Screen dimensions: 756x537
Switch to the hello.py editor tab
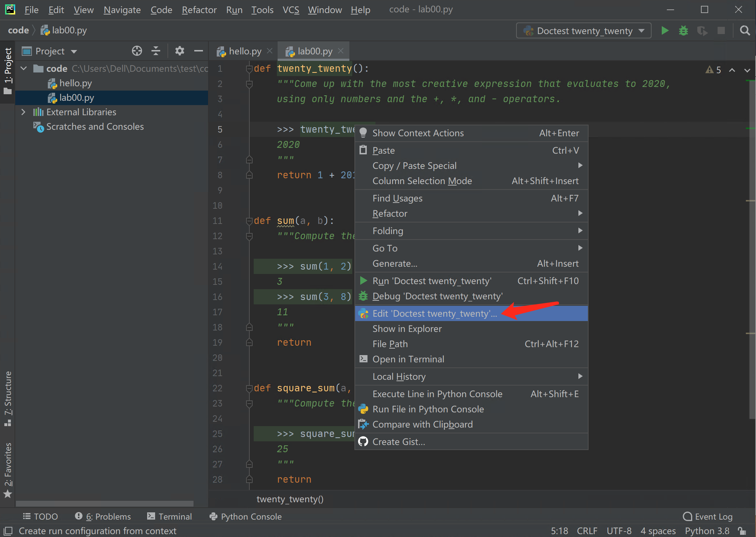(x=245, y=51)
